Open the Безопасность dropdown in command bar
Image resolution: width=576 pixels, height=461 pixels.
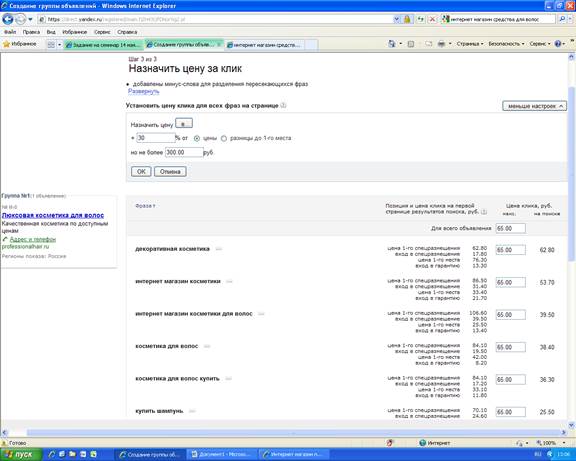[x=506, y=44]
